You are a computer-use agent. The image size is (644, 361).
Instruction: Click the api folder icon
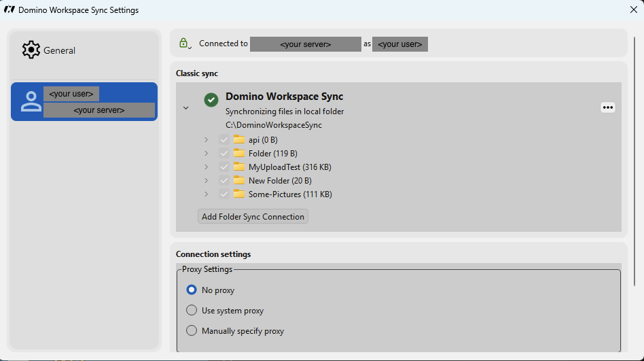239,139
